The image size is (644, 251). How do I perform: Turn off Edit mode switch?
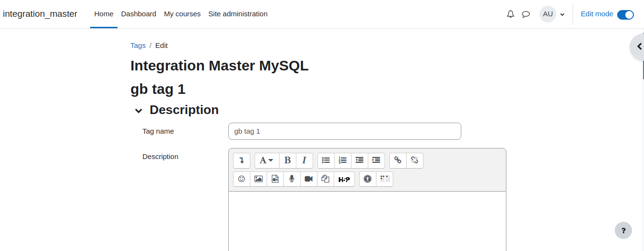(625, 14)
